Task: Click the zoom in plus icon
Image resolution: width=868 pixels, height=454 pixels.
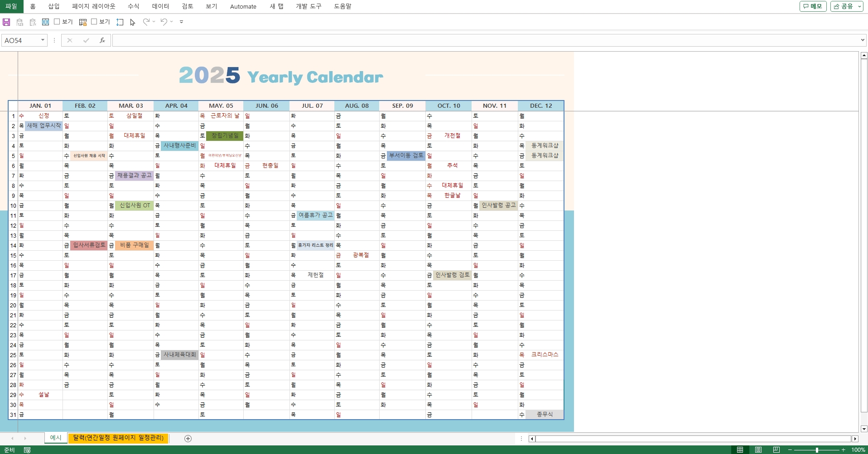Action: pyautogui.click(x=844, y=450)
